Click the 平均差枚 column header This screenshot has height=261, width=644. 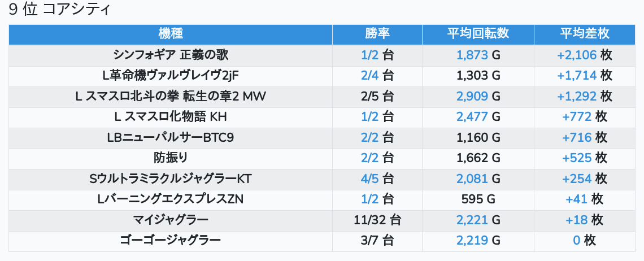pos(584,34)
